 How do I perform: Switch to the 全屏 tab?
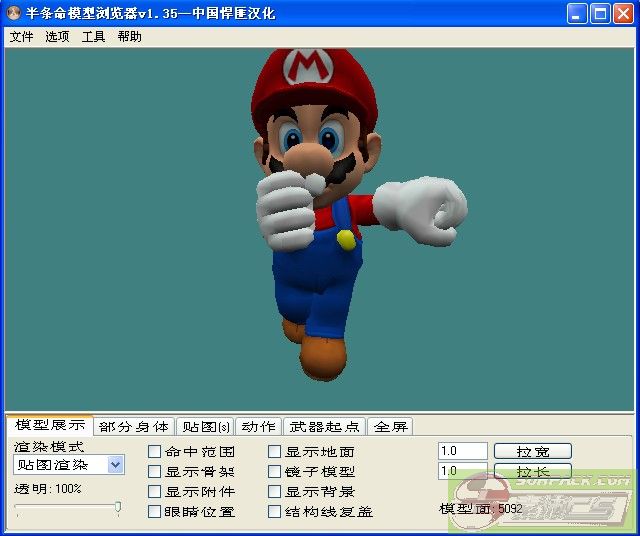390,427
